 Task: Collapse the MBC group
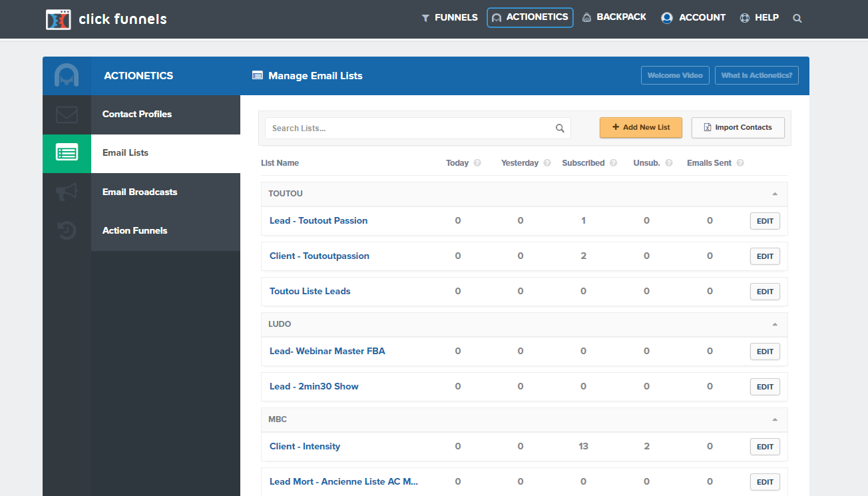pyautogui.click(x=774, y=419)
